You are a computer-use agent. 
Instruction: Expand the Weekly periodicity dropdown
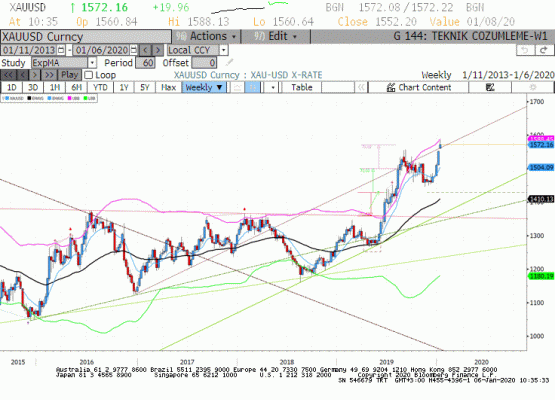point(204,87)
